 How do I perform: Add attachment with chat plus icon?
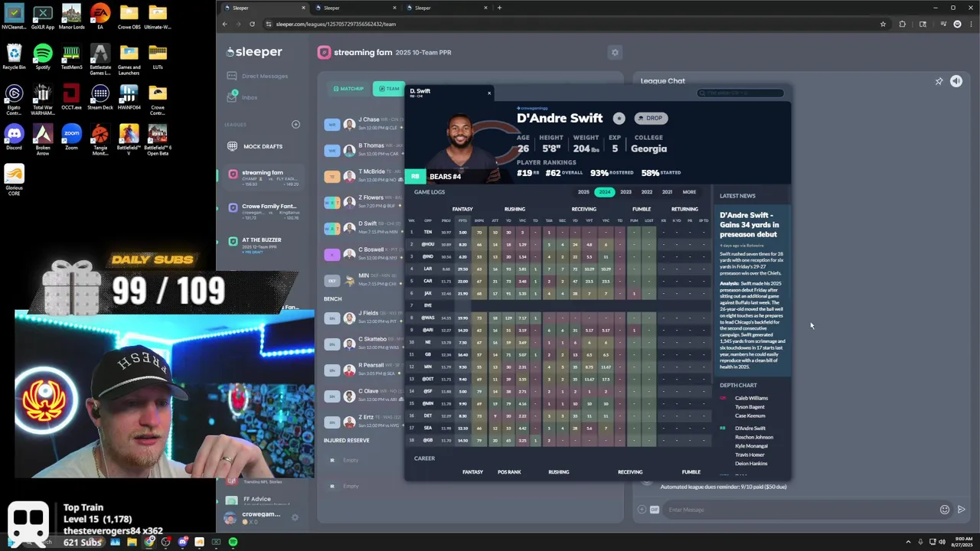[x=642, y=510]
